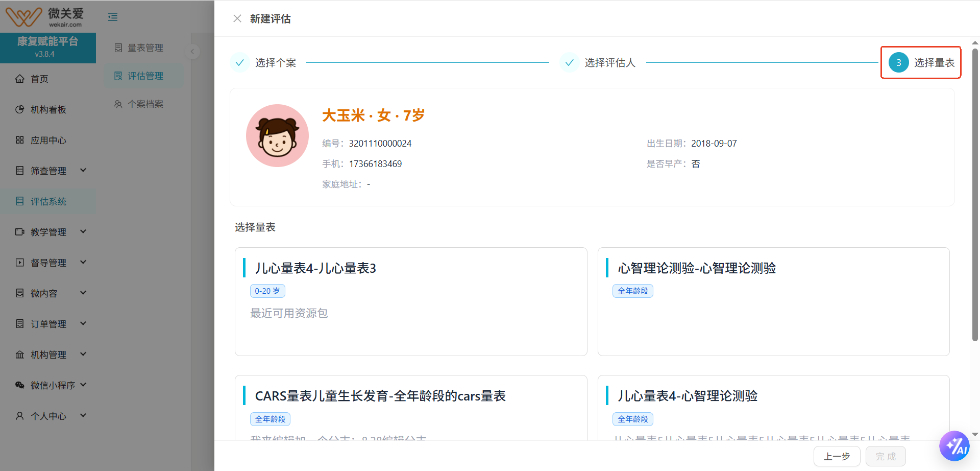
Task: Switch to the 评估管理 submenu item
Action: coord(145,75)
